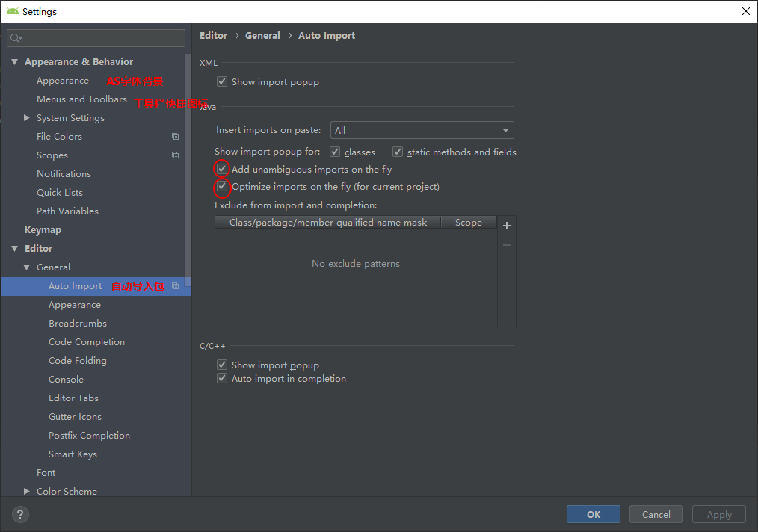
Task: Open the Insert imports on paste dropdown
Action: tap(422, 130)
